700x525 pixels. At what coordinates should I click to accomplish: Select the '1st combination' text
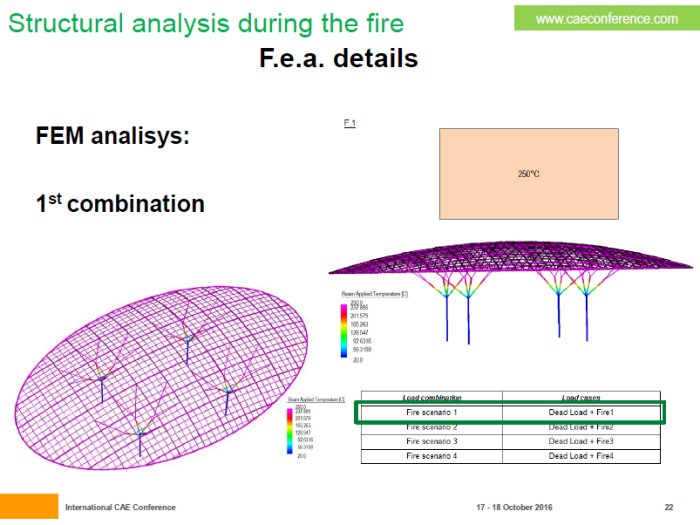pyautogui.click(x=120, y=204)
